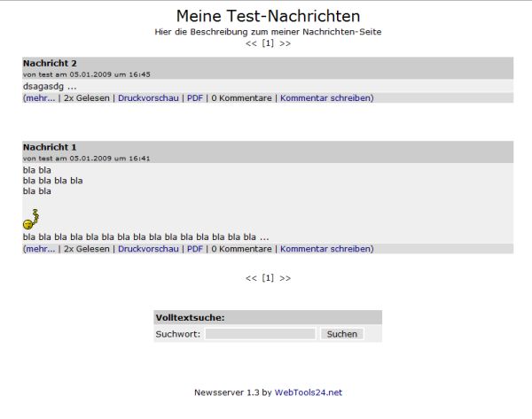Download PDF of Nachricht 1

click(x=195, y=249)
